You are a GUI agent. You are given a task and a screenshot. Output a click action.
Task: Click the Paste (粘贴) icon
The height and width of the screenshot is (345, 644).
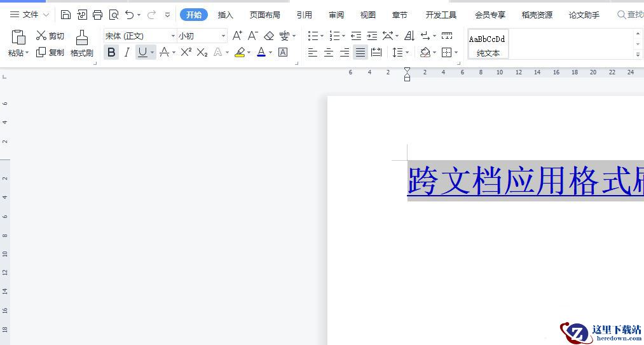tap(18, 37)
